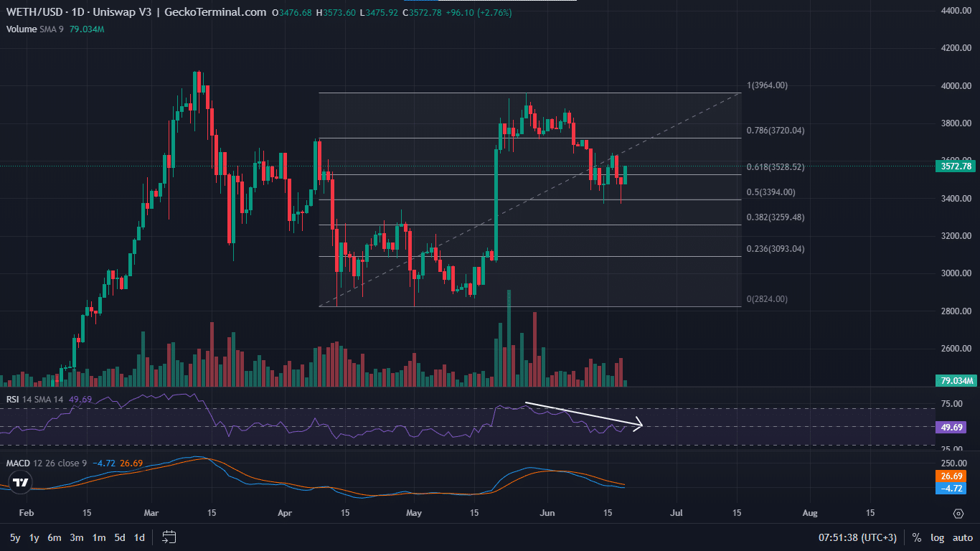Click the 4400.00 price axis label
980x551 pixels.
coord(956,11)
